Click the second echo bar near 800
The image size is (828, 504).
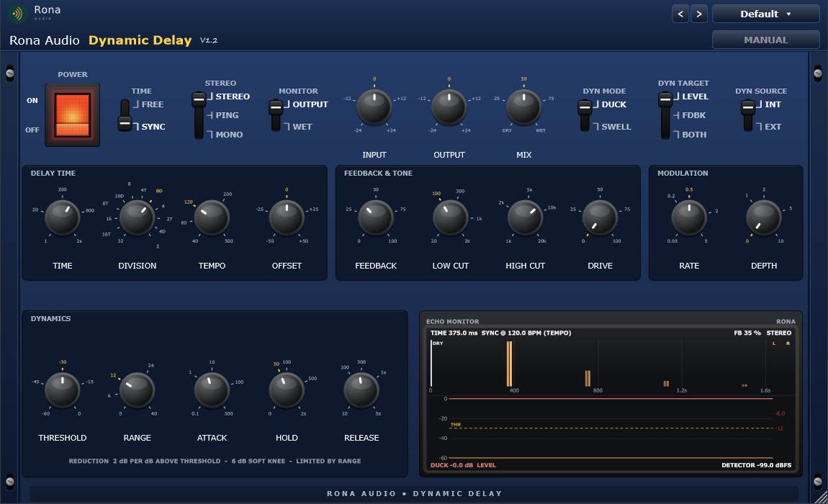[x=588, y=378]
